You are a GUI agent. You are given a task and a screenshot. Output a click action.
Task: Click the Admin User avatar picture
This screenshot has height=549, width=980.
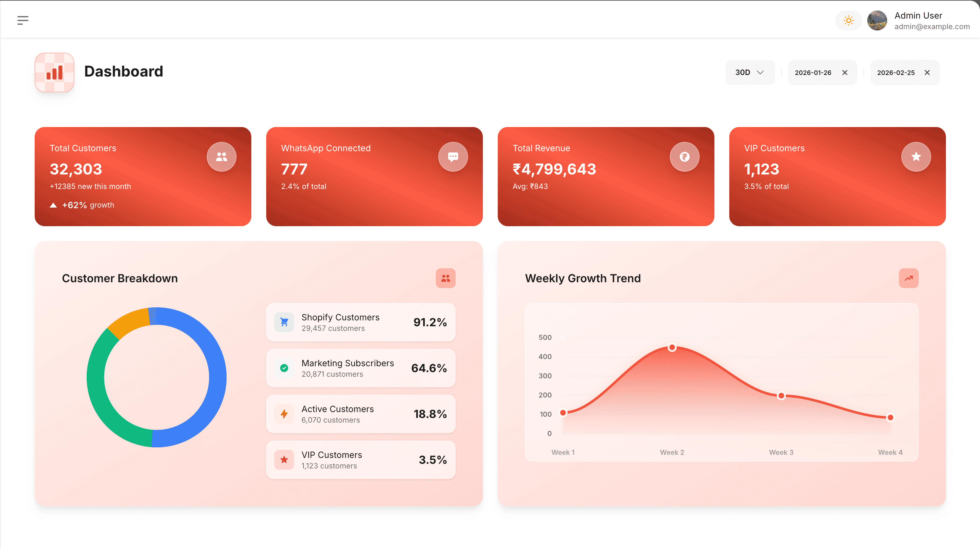(877, 20)
